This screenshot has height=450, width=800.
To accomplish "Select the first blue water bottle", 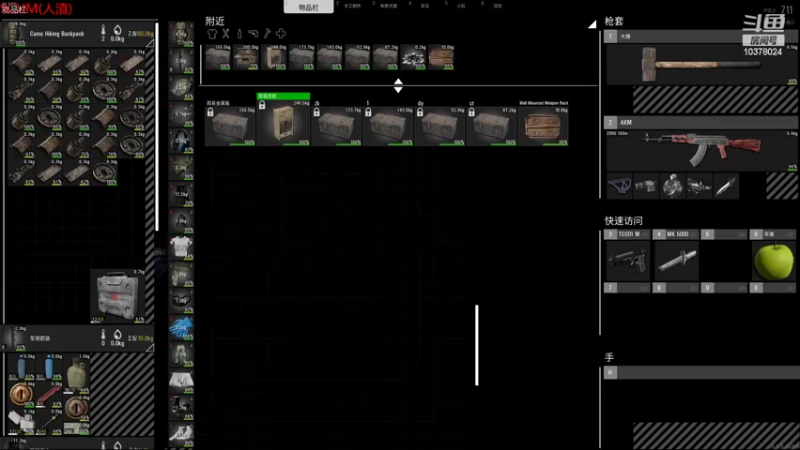I will [x=21, y=367].
